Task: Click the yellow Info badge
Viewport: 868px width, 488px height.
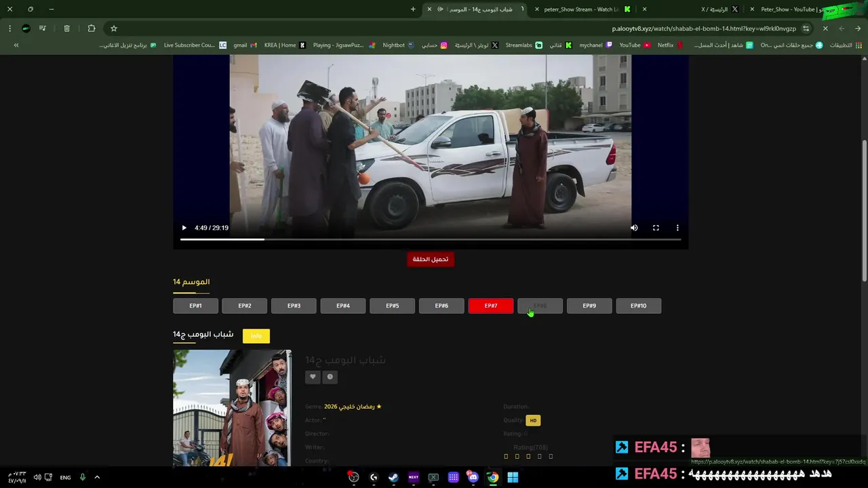Action: pyautogui.click(x=256, y=336)
